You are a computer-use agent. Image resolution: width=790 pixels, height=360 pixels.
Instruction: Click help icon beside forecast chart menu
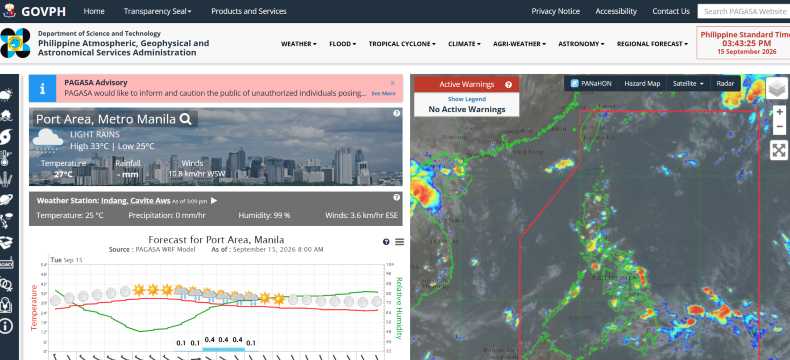386,242
